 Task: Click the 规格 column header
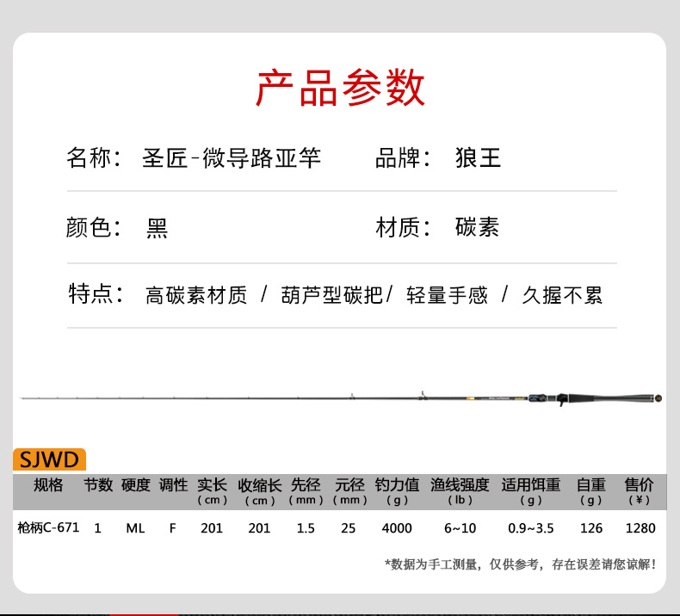pyautogui.click(x=48, y=485)
